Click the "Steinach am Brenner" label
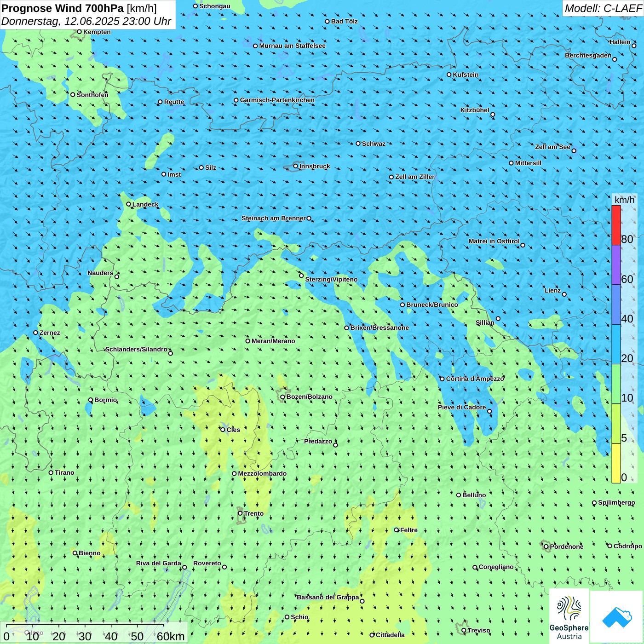 [x=274, y=218]
